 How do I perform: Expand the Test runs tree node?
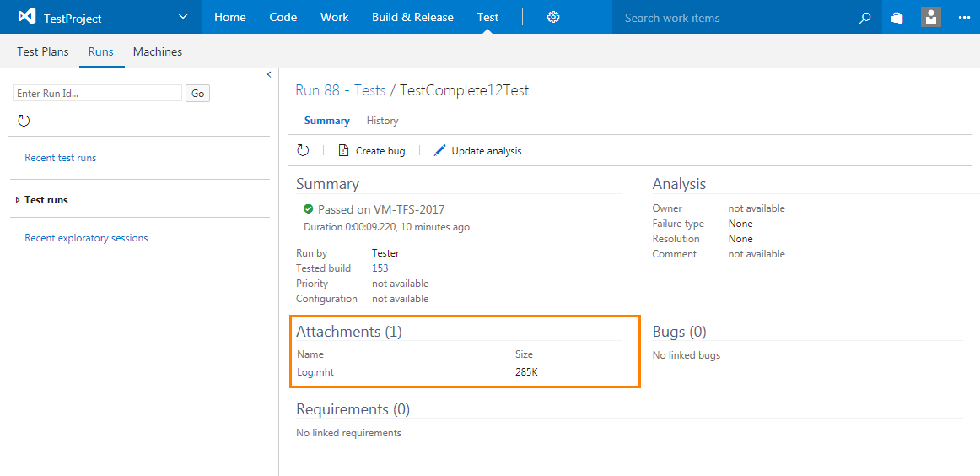(x=18, y=200)
